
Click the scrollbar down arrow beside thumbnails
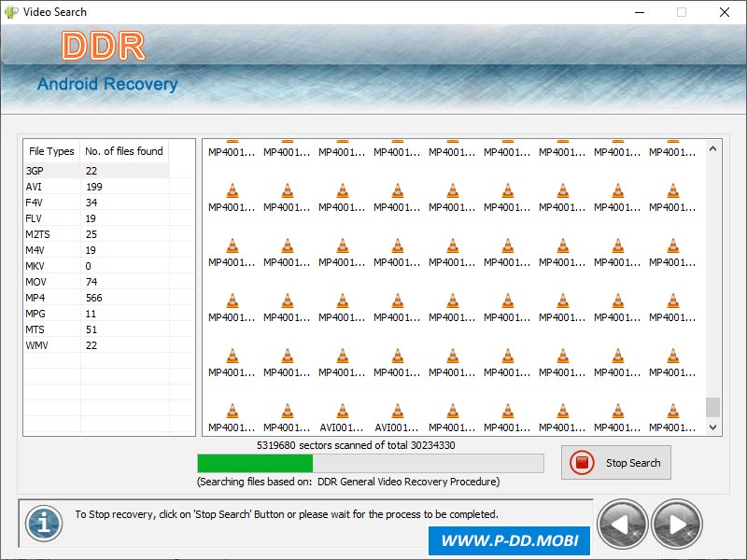712,427
